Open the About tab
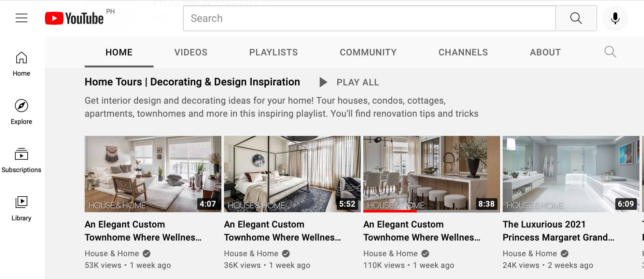 pyautogui.click(x=545, y=52)
